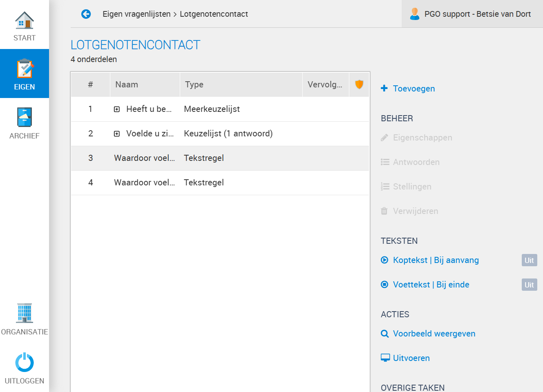Select Tekstregel cell in row 4

(x=204, y=183)
